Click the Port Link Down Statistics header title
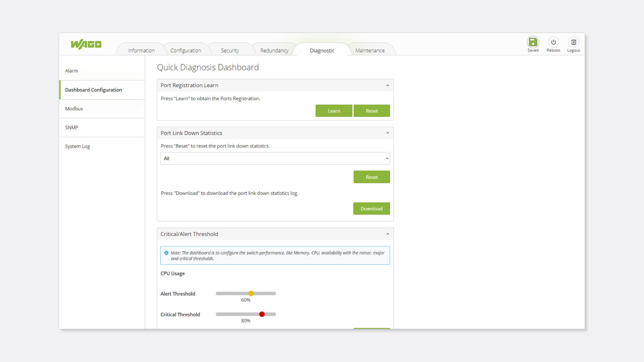Screen dimensions: 644x362 [x=191, y=133]
